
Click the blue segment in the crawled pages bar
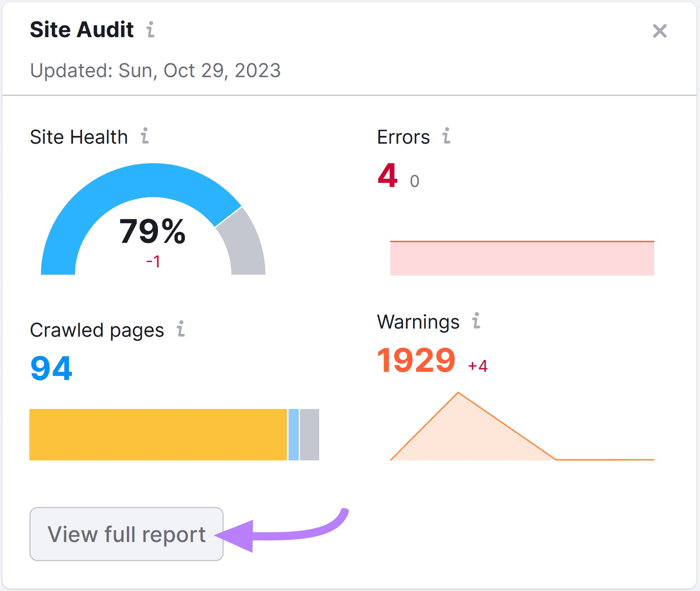tap(293, 435)
